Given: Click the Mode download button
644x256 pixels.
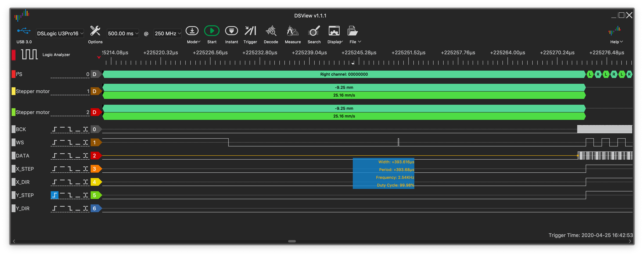Looking at the screenshot, I should pyautogui.click(x=192, y=31).
